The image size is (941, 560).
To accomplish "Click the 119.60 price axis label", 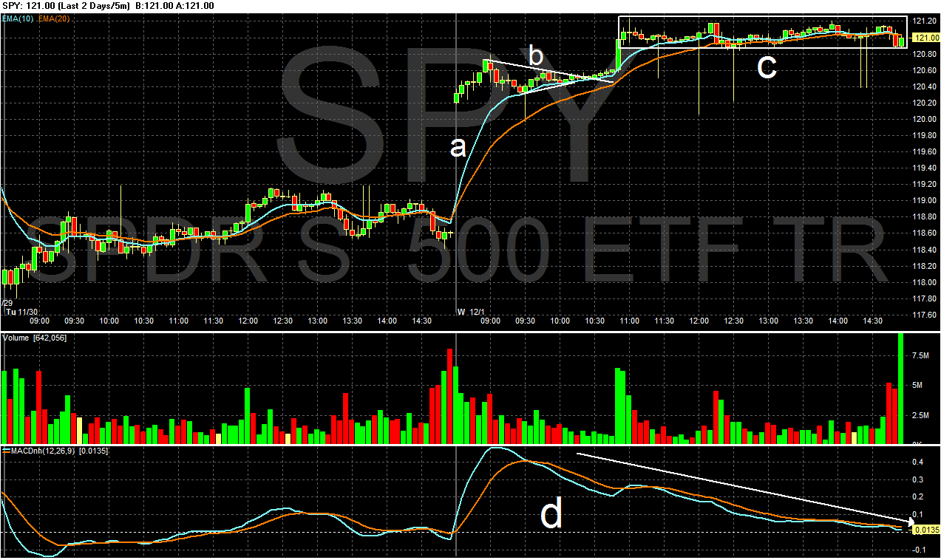I will 926,151.
